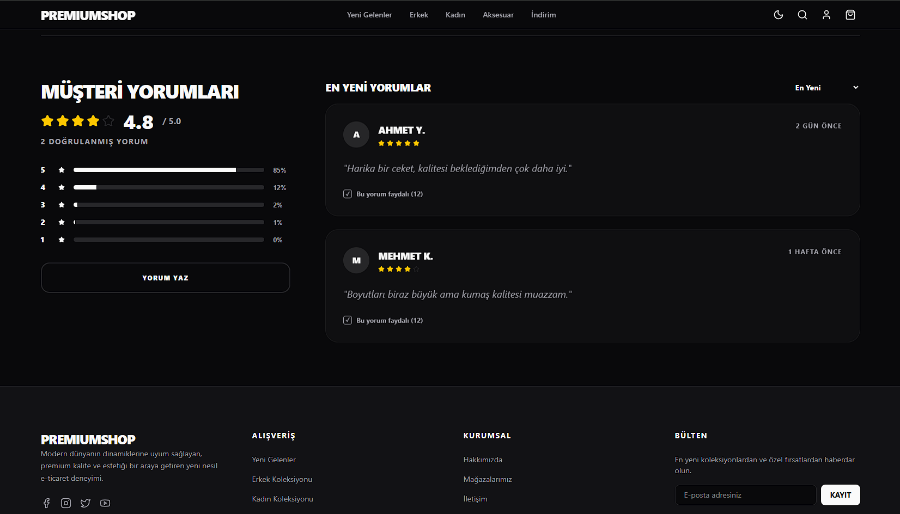Mark Ahmet Y. review as helpful

pyautogui.click(x=348, y=194)
